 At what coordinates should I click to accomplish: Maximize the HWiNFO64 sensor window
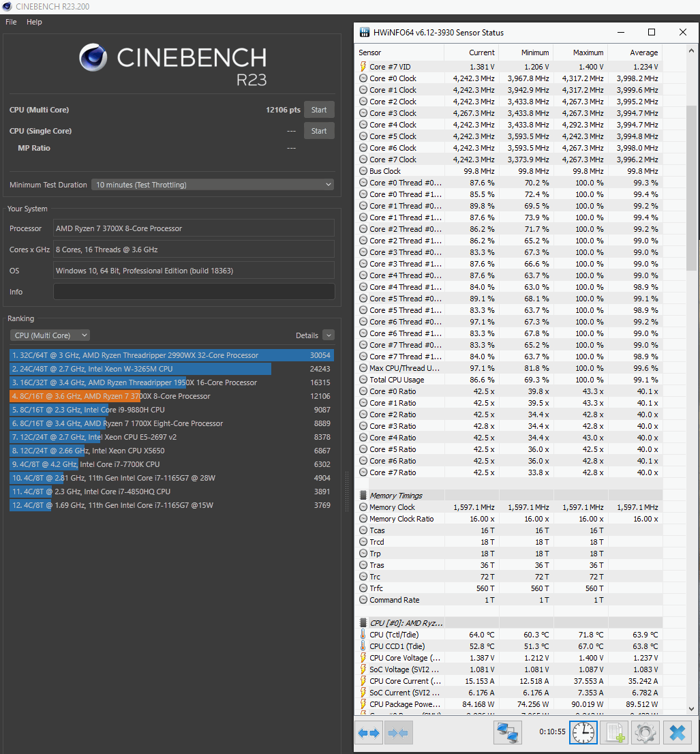(652, 32)
